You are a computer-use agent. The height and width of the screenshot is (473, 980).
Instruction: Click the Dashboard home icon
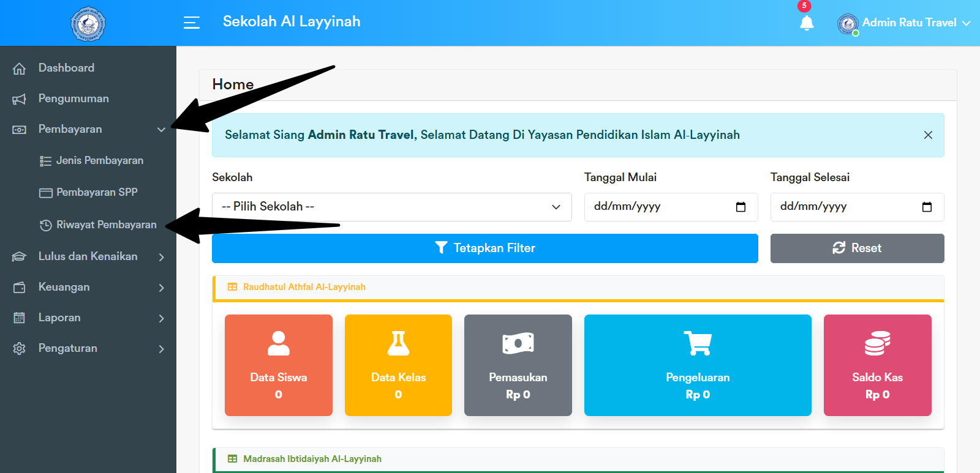(x=20, y=69)
